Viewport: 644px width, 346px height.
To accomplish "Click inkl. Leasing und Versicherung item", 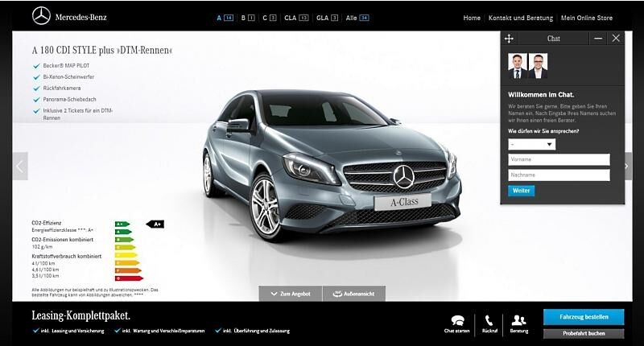I will click(x=68, y=331).
